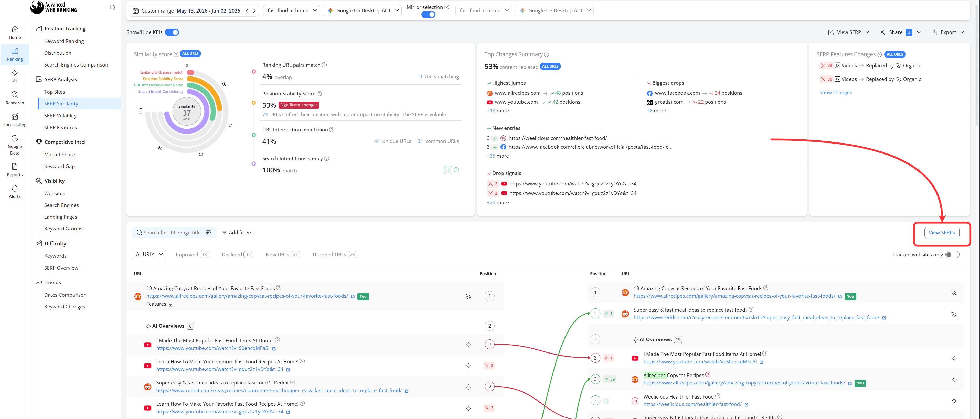Click Similarity 37 gauge center
Viewport: 980px width, 419px height.
pos(186,112)
